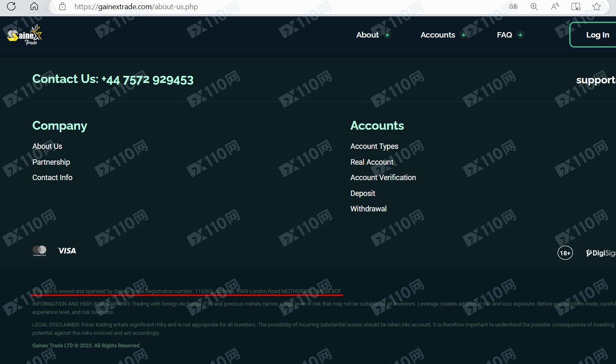This screenshot has width=616, height=364.
Task: Go to the Deposit link
Action: [x=363, y=193]
